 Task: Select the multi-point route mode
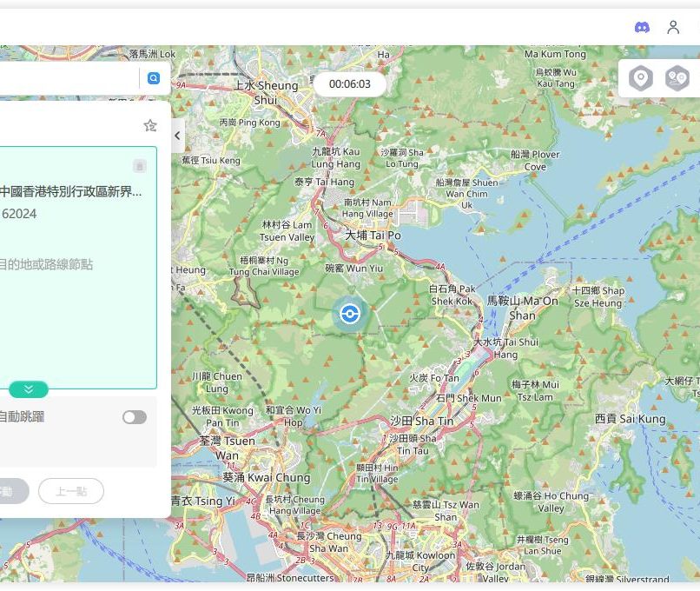(x=677, y=78)
